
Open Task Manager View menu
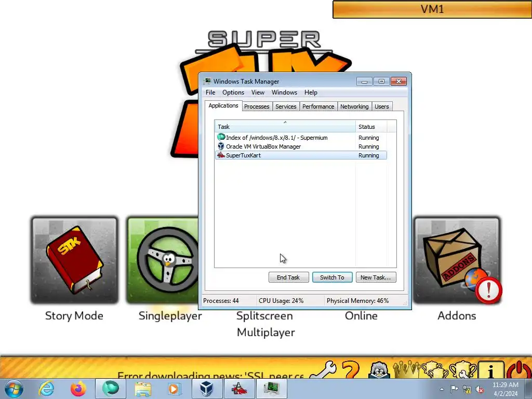258,92
